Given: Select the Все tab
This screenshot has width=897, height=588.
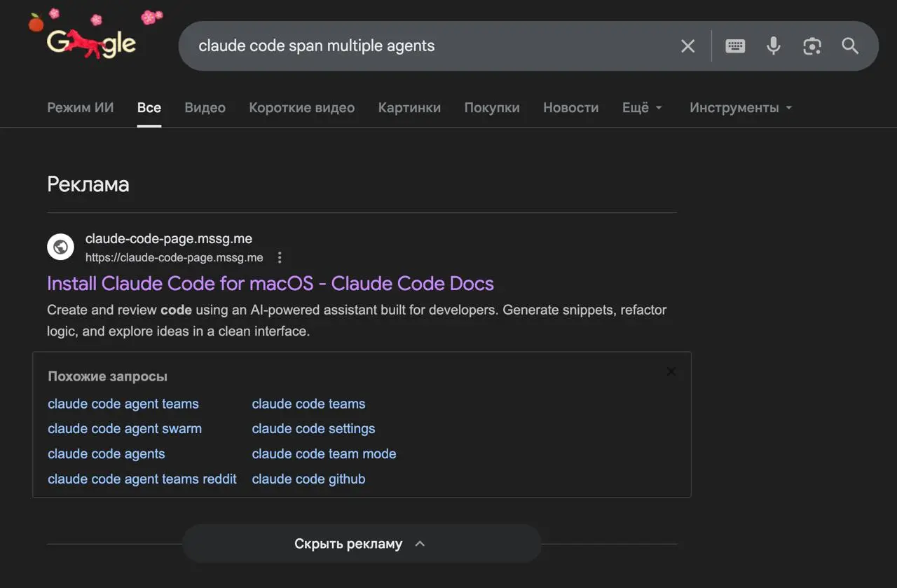Looking at the screenshot, I should point(149,108).
